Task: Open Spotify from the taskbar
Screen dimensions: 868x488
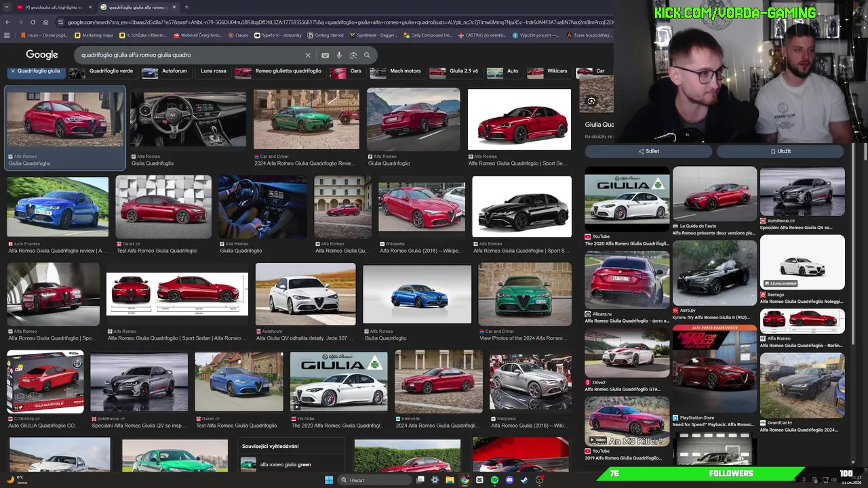Action: [494, 480]
